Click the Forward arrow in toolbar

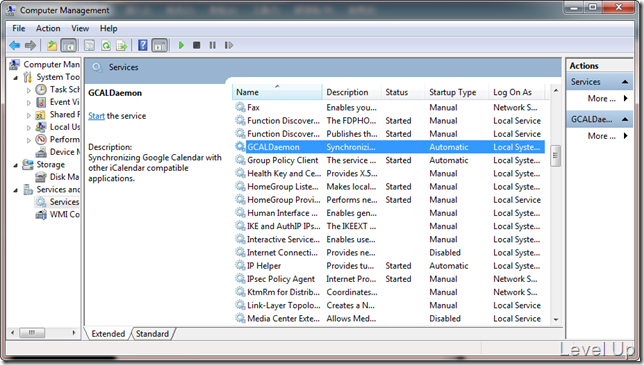point(31,45)
